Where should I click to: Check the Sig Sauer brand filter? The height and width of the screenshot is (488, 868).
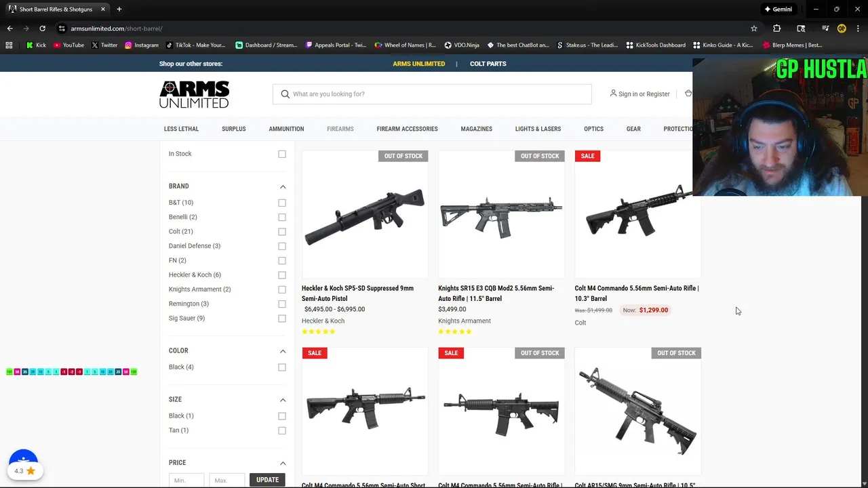tap(282, 319)
